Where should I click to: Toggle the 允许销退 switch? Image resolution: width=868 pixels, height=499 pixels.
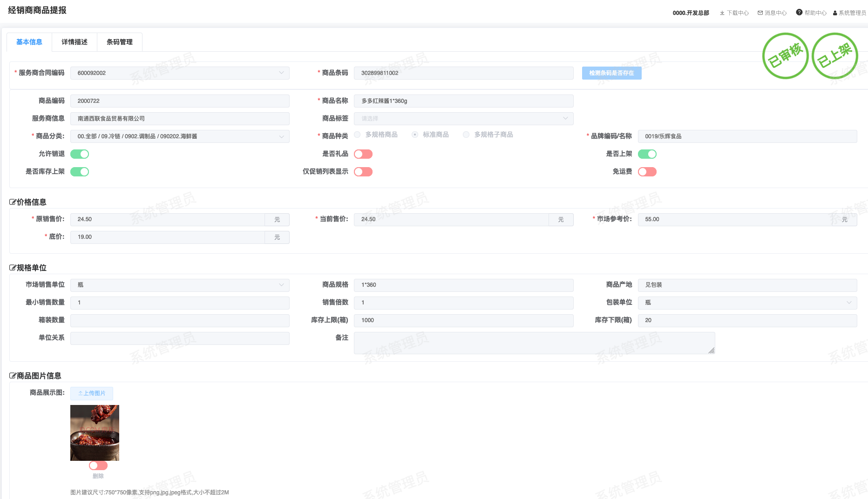pos(80,154)
